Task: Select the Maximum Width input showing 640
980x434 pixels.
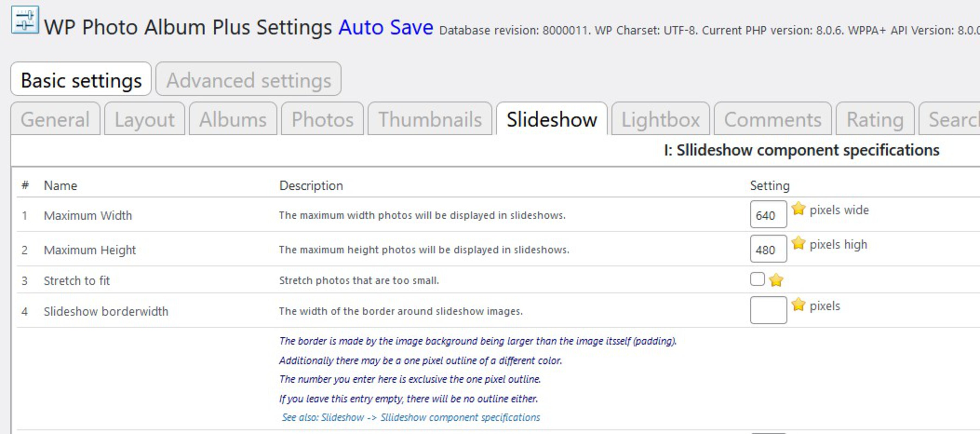Action: pyautogui.click(x=768, y=214)
